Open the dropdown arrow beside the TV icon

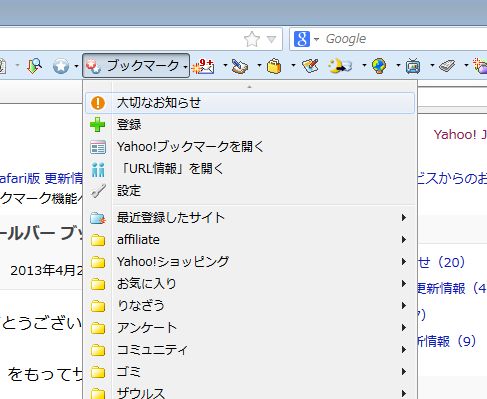click(x=432, y=65)
